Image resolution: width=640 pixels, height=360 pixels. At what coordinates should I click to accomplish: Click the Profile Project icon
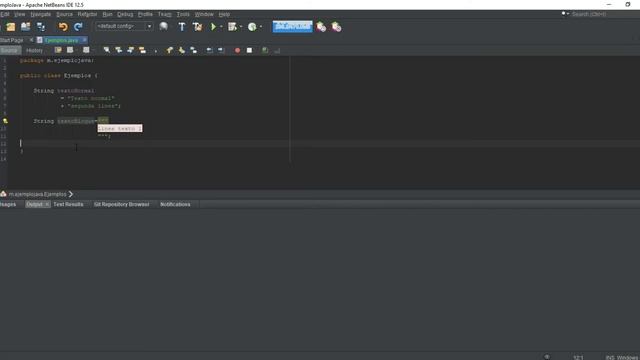click(x=252, y=27)
